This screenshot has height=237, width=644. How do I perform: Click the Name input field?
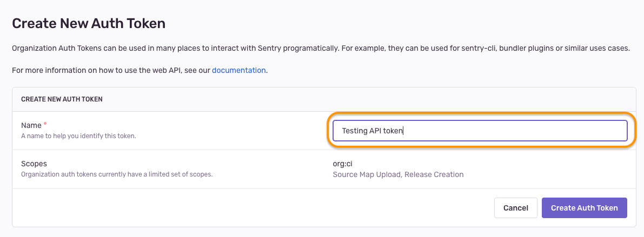pos(479,131)
